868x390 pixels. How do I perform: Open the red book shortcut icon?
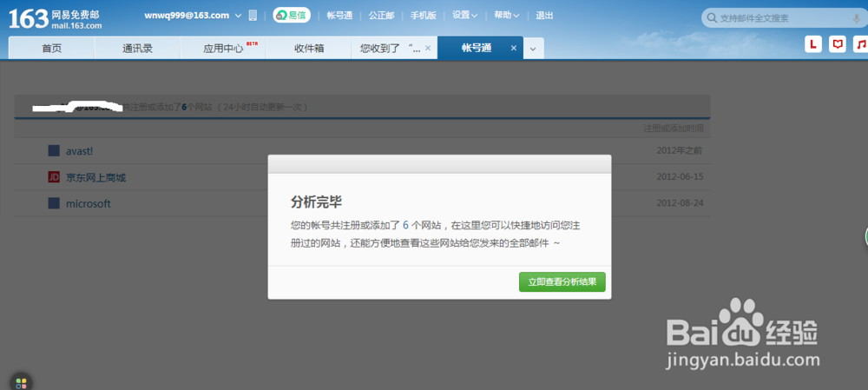[x=838, y=44]
